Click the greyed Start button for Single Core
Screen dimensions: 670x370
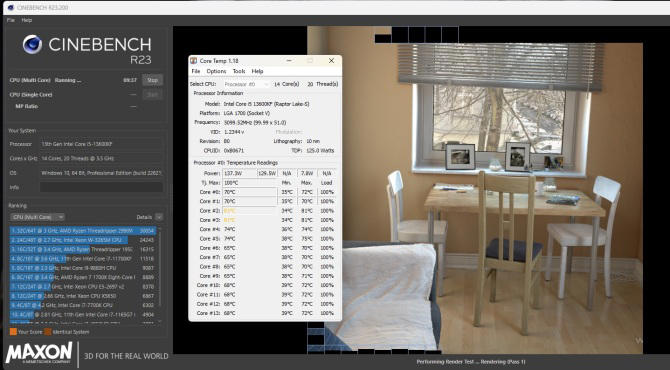(153, 94)
